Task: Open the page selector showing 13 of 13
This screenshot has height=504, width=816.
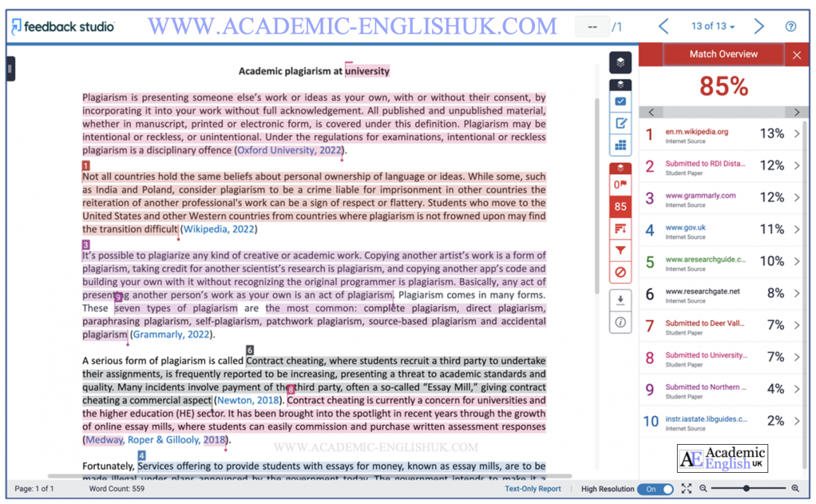Action: (712, 26)
